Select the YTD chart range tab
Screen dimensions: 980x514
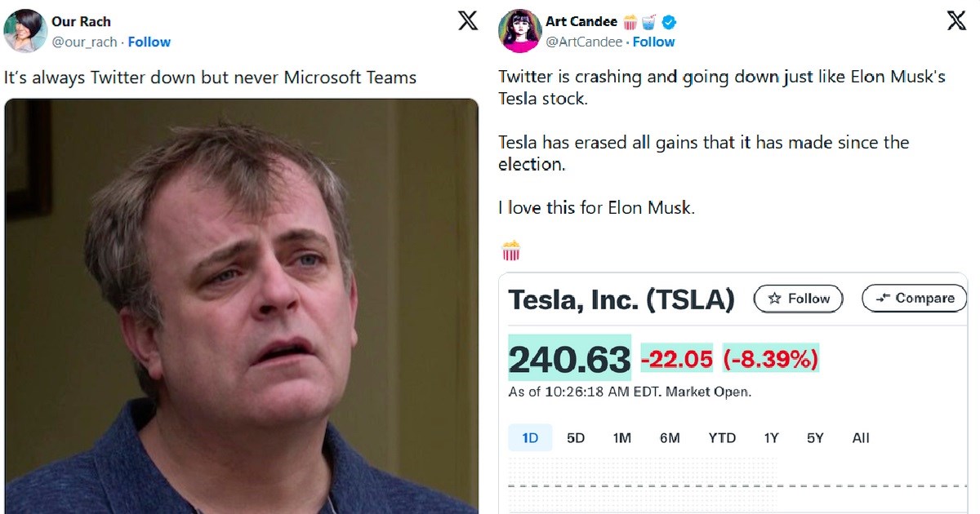722,438
